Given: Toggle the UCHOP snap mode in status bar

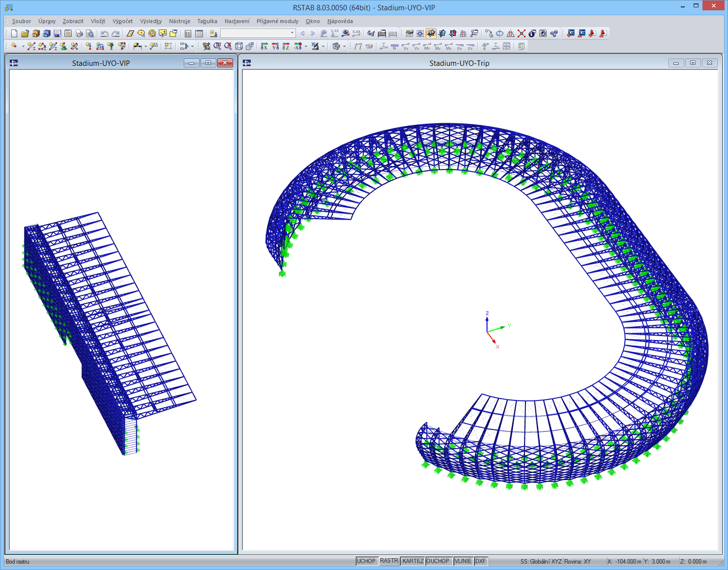Looking at the screenshot, I should [367, 561].
